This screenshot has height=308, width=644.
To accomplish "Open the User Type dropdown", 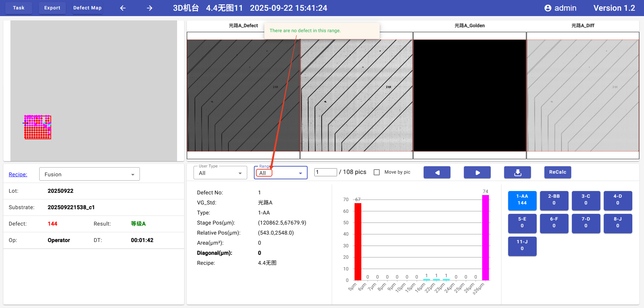I will 220,173.
